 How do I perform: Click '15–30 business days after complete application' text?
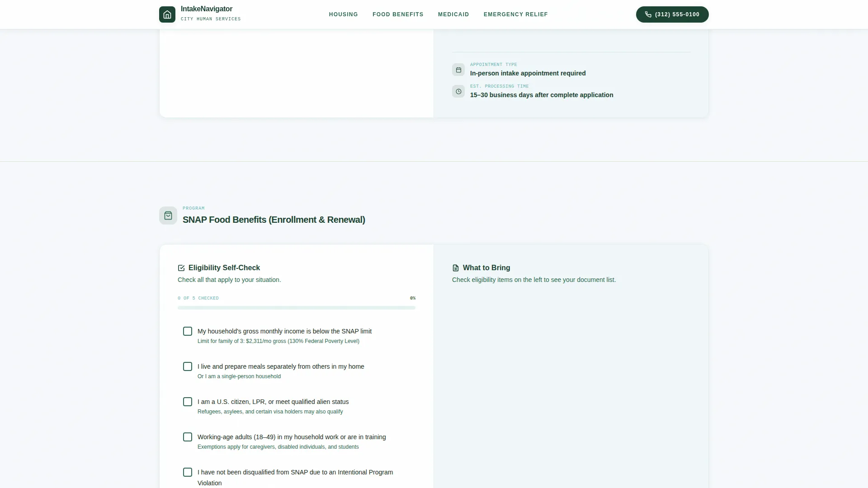click(542, 95)
